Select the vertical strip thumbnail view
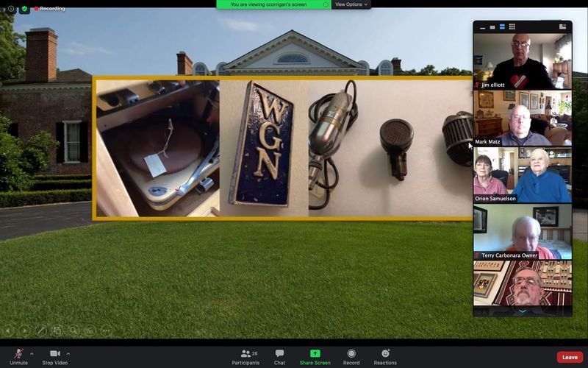This screenshot has height=368, width=588. point(502,26)
